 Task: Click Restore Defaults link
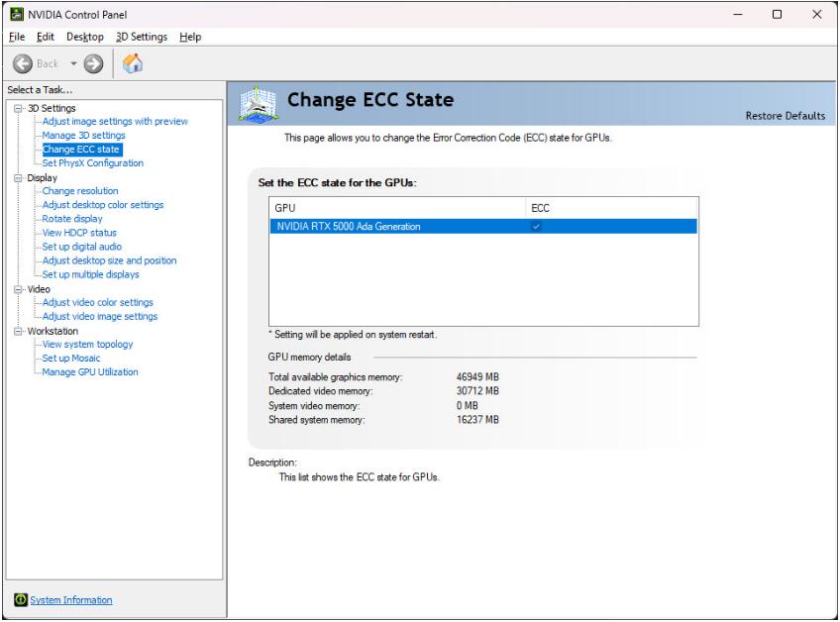click(785, 116)
